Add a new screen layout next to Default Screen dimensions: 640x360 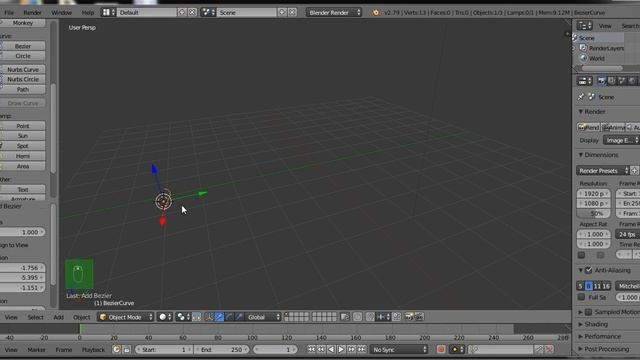[182, 13]
